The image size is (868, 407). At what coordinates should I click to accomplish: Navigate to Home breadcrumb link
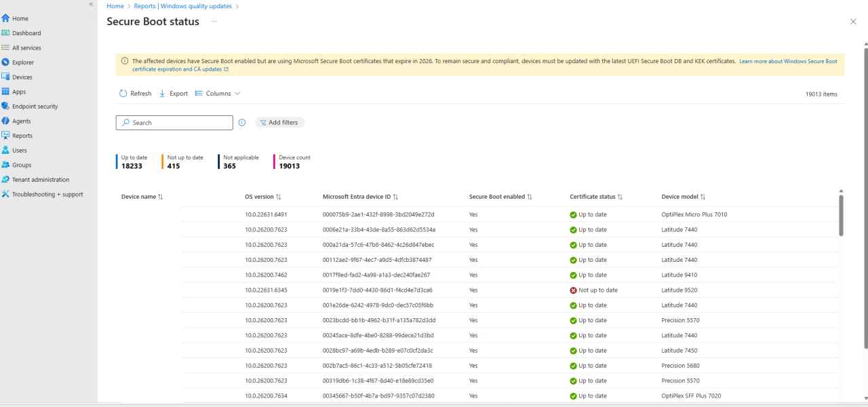pyautogui.click(x=115, y=6)
